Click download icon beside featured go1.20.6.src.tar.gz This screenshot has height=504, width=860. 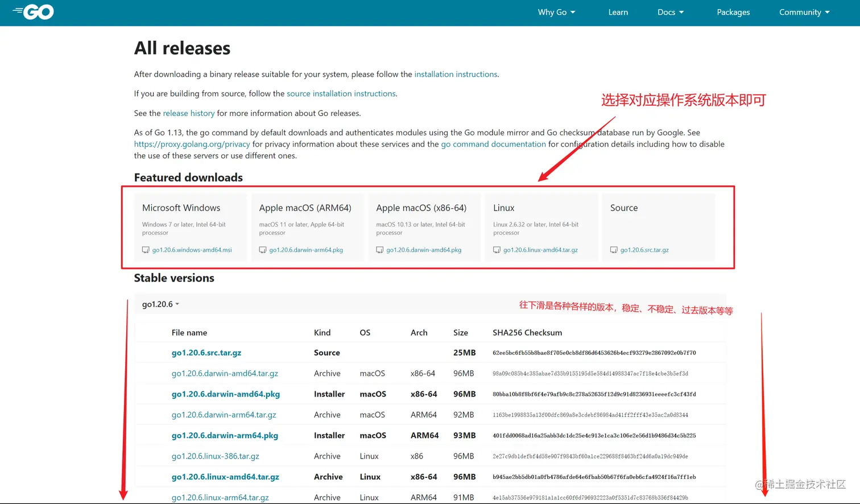(x=614, y=250)
